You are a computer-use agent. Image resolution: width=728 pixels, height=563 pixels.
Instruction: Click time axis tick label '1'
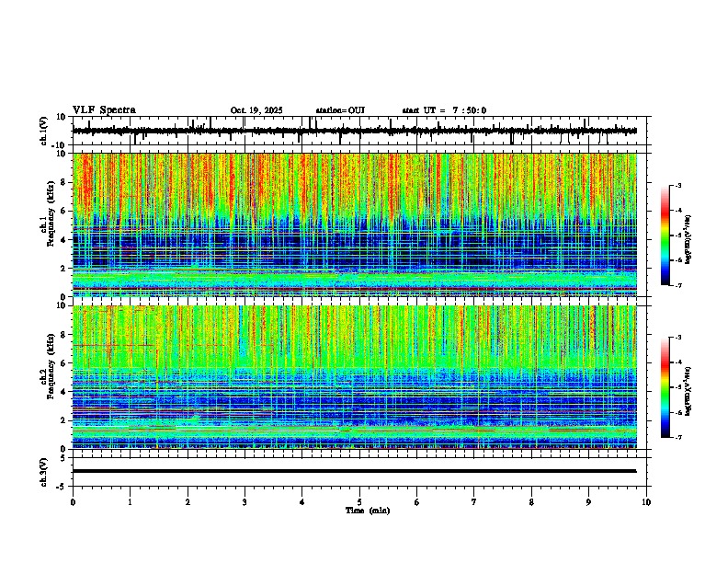point(130,502)
